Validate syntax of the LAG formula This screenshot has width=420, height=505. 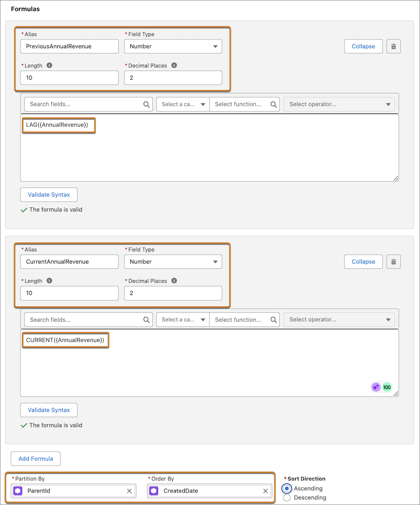pyautogui.click(x=49, y=195)
